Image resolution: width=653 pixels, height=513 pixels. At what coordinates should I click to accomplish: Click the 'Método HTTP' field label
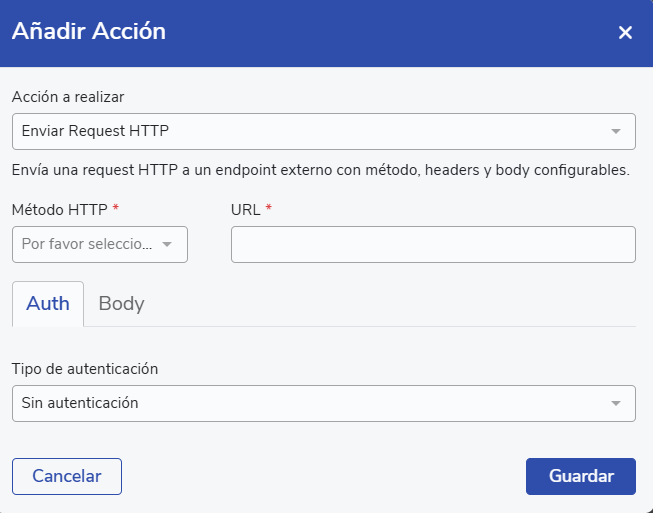click(x=57, y=209)
